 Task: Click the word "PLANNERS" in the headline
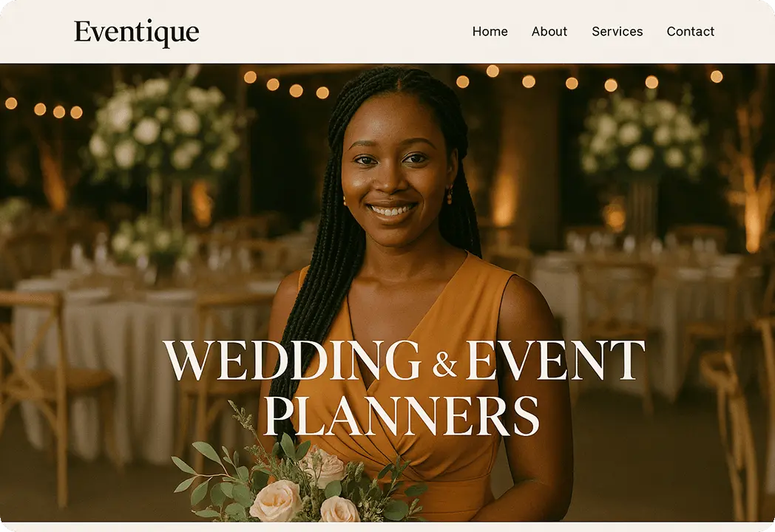pos(401,415)
